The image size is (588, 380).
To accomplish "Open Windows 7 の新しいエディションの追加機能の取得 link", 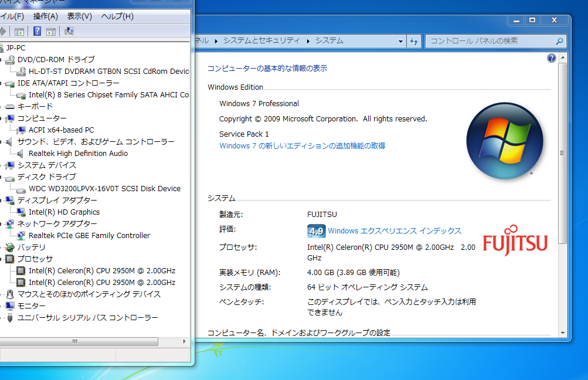I will (x=303, y=145).
